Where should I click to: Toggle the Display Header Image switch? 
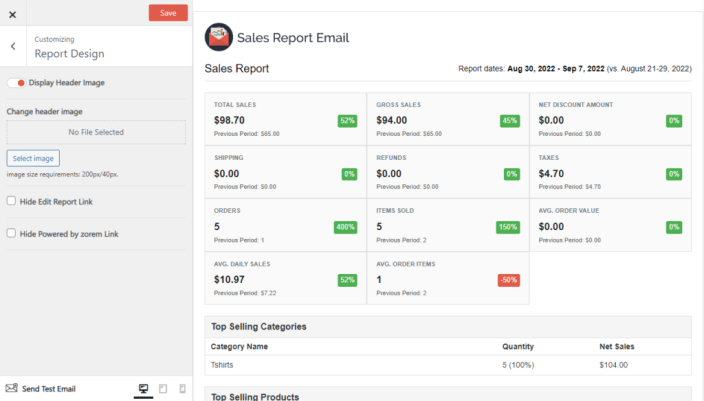coord(15,83)
